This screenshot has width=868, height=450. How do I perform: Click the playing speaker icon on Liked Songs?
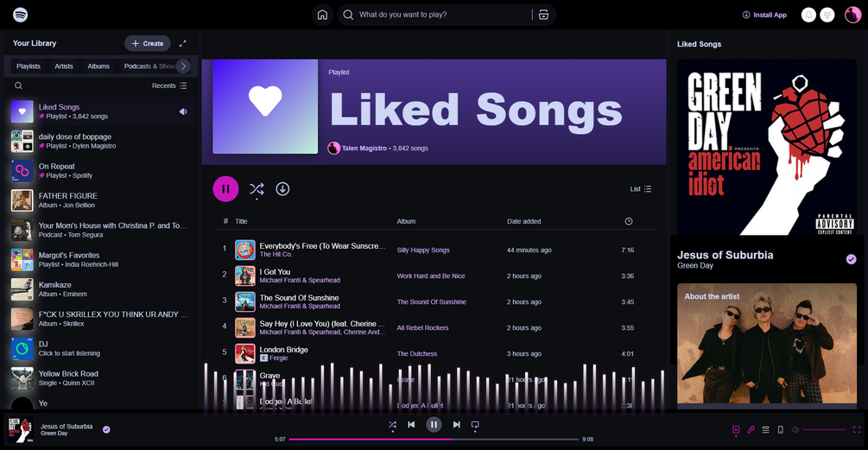click(x=183, y=111)
